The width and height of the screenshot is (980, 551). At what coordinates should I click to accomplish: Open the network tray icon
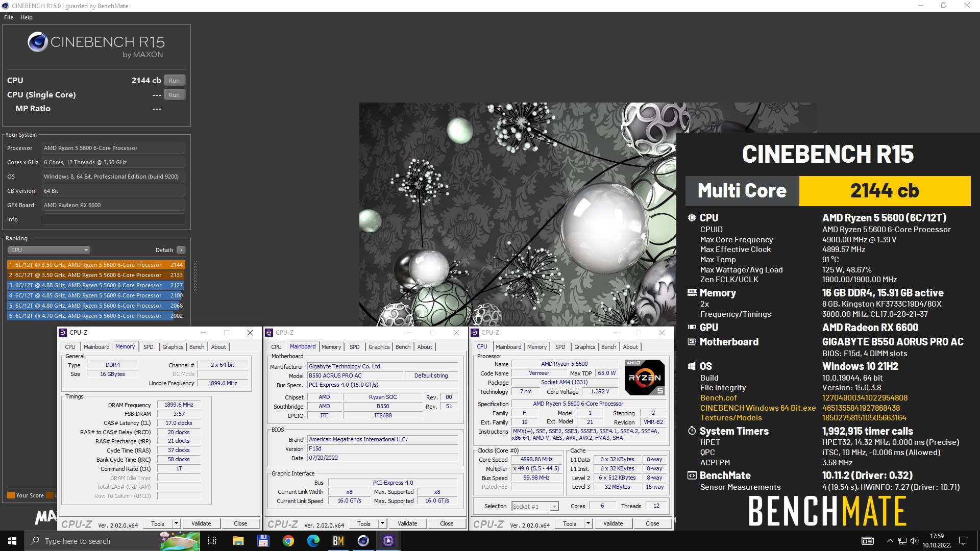point(902,541)
